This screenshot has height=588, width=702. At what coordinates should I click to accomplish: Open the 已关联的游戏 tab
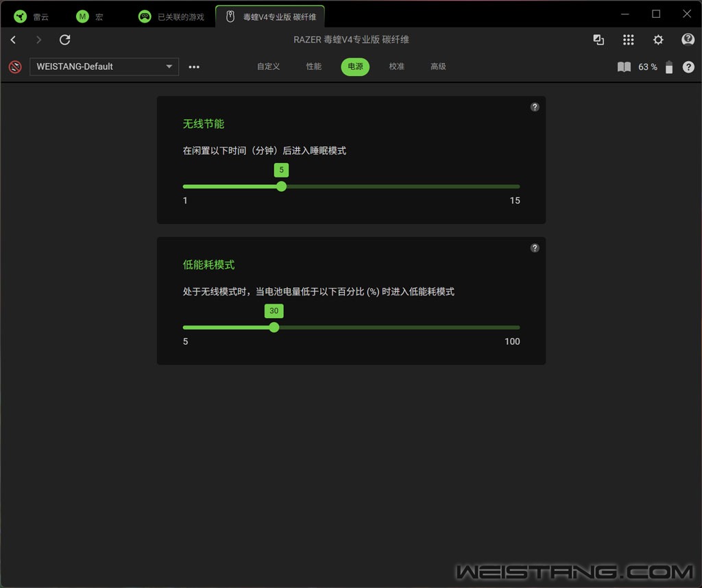pyautogui.click(x=171, y=17)
